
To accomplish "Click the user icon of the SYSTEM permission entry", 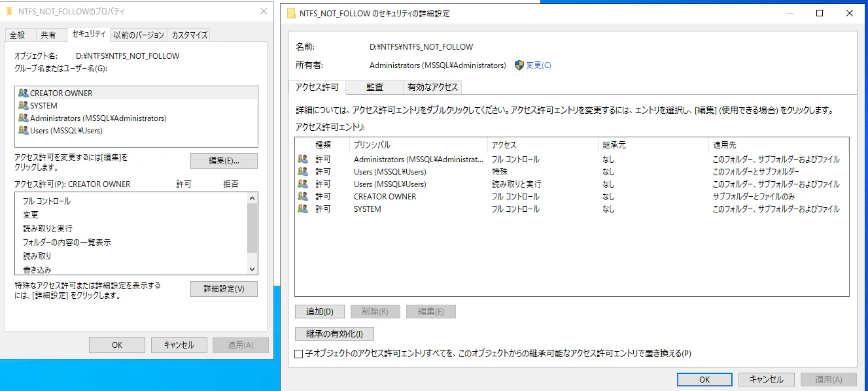I will click(x=303, y=209).
